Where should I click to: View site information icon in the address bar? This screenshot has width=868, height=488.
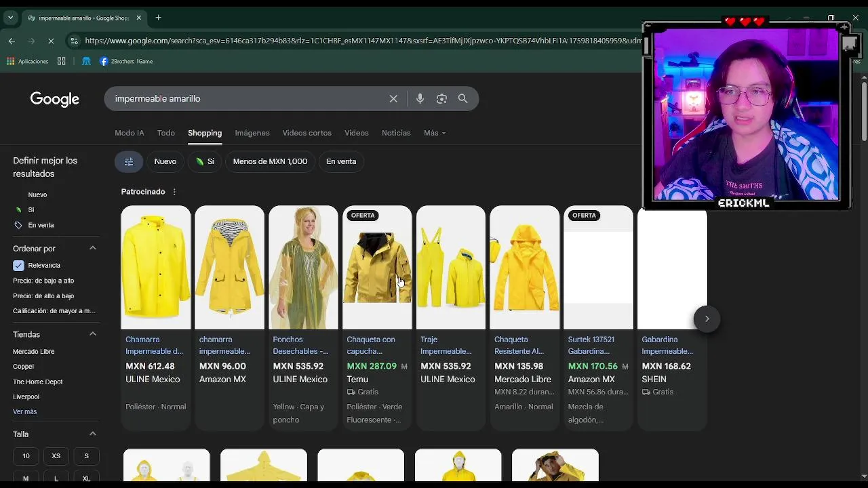(x=74, y=41)
